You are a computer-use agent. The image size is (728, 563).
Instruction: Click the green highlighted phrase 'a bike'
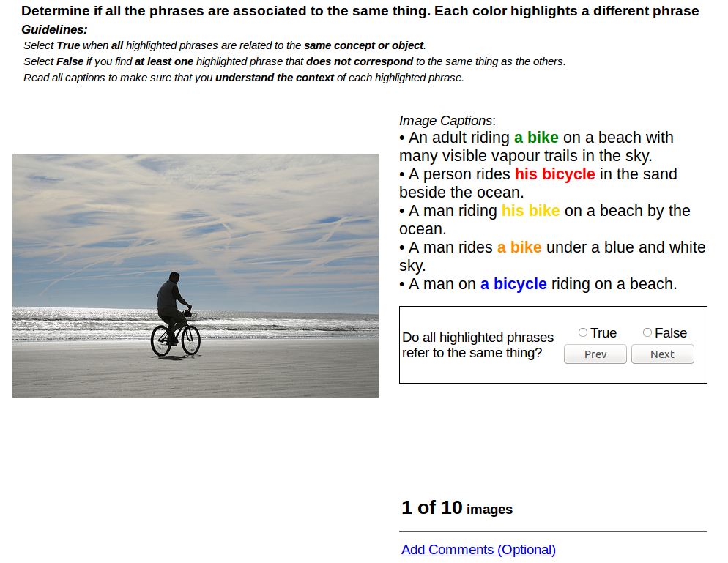[536, 138]
